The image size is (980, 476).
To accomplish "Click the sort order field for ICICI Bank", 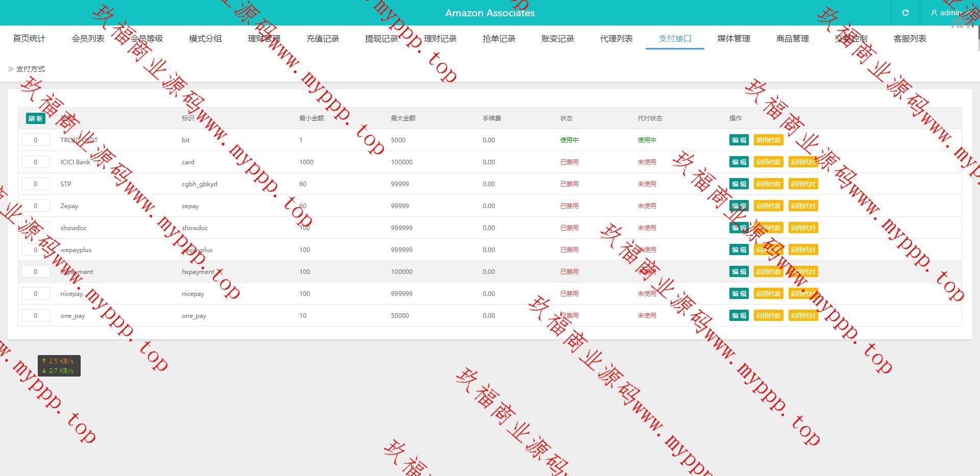I will 35,162.
